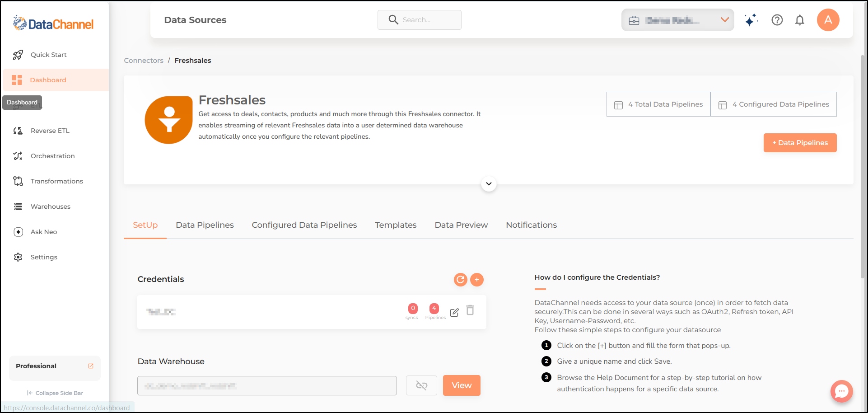The width and height of the screenshot is (868, 413).
Task: Open Settings in sidebar
Action: point(44,257)
